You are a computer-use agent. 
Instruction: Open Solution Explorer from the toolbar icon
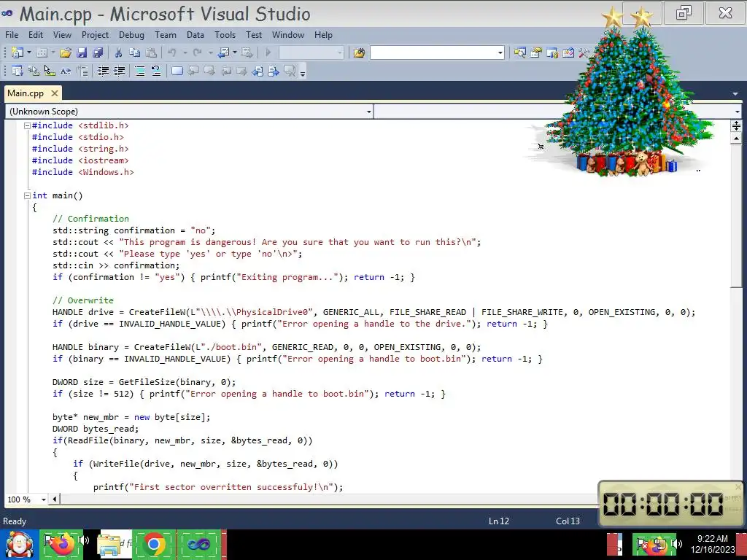tap(519, 52)
